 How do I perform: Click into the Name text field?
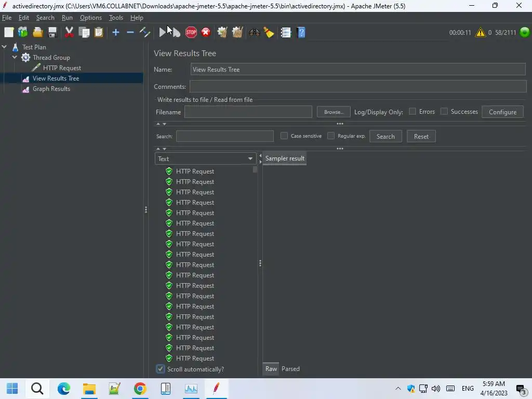click(x=358, y=70)
